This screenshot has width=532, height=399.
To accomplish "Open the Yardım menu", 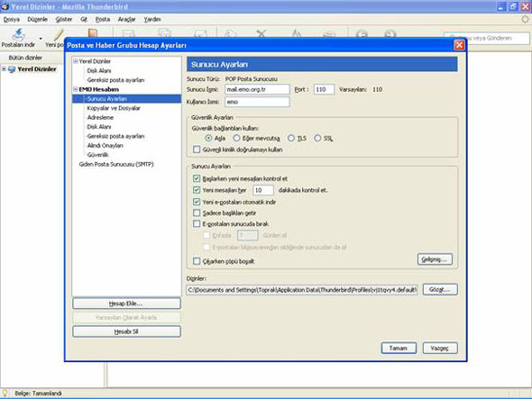I will tap(152, 19).
